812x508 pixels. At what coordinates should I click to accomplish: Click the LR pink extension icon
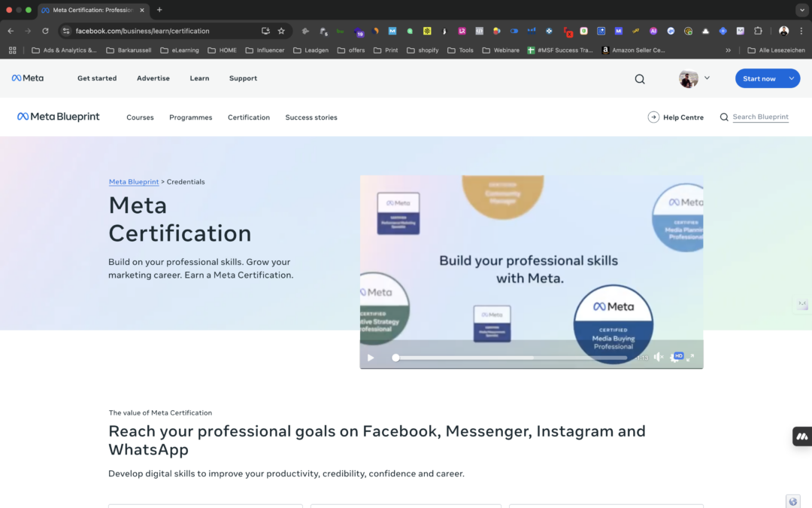tap(462, 31)
